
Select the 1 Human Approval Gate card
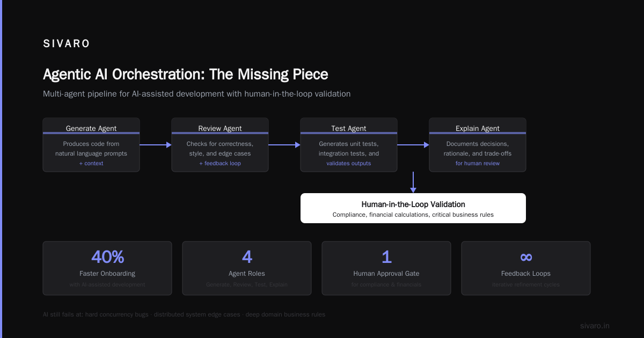(x=386, y=268)
